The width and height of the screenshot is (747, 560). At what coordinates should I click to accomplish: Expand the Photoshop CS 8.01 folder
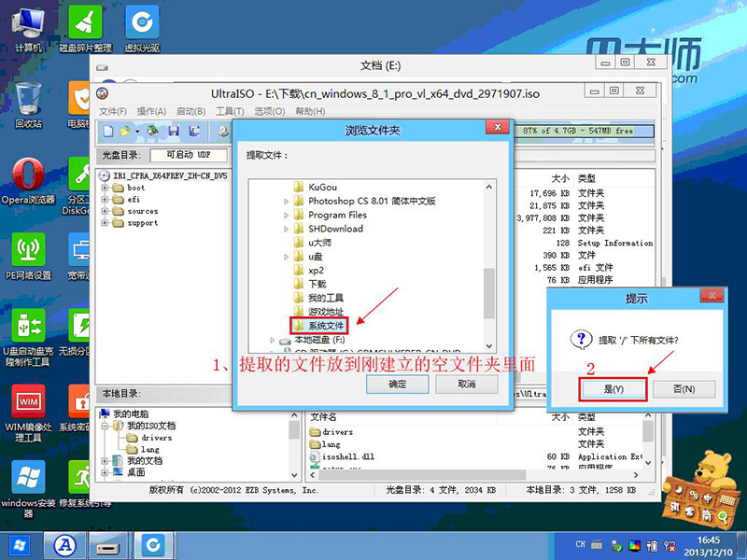coord(286,202)
